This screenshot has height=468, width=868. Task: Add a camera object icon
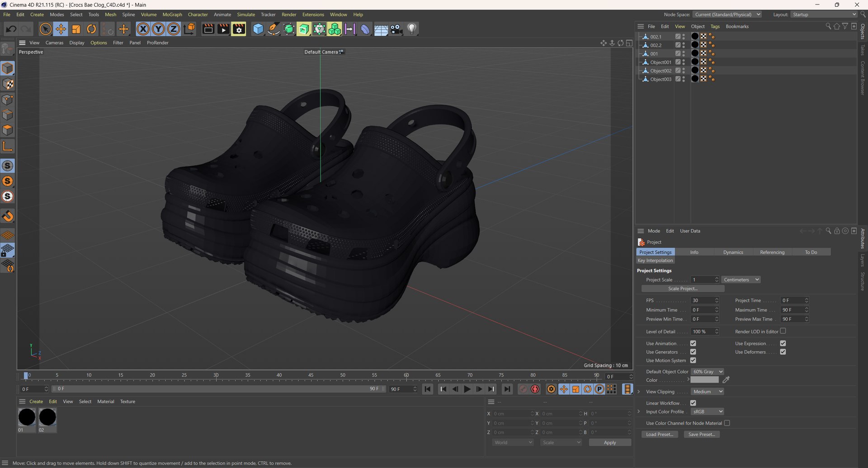pyautogui.click(x=396, y=29)
